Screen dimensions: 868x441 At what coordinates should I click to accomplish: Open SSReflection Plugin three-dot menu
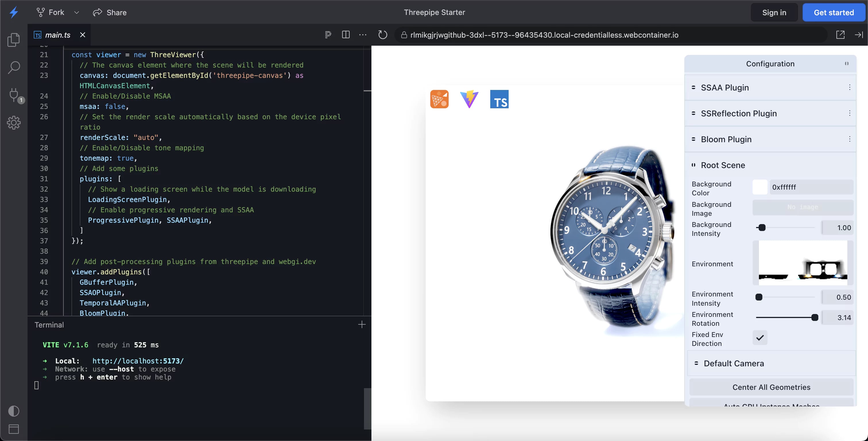[x=849, y=113]
